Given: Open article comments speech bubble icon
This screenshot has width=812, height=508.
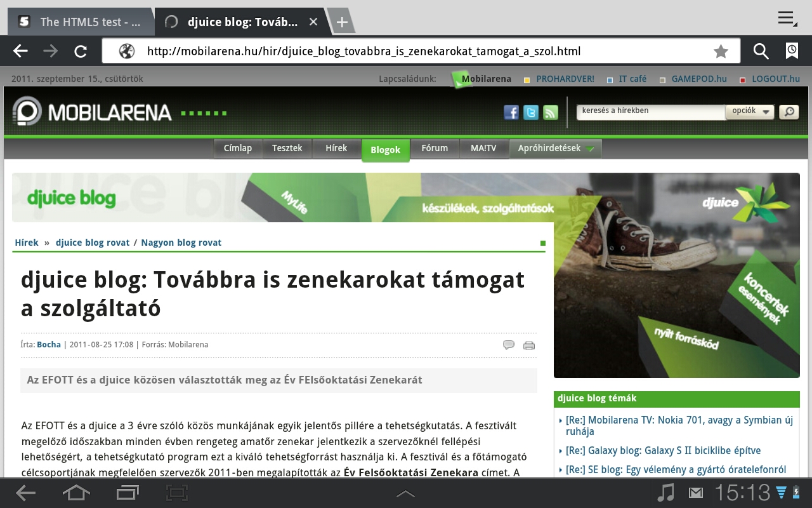Looking at the screenshot, I should (x=508, y=345).
